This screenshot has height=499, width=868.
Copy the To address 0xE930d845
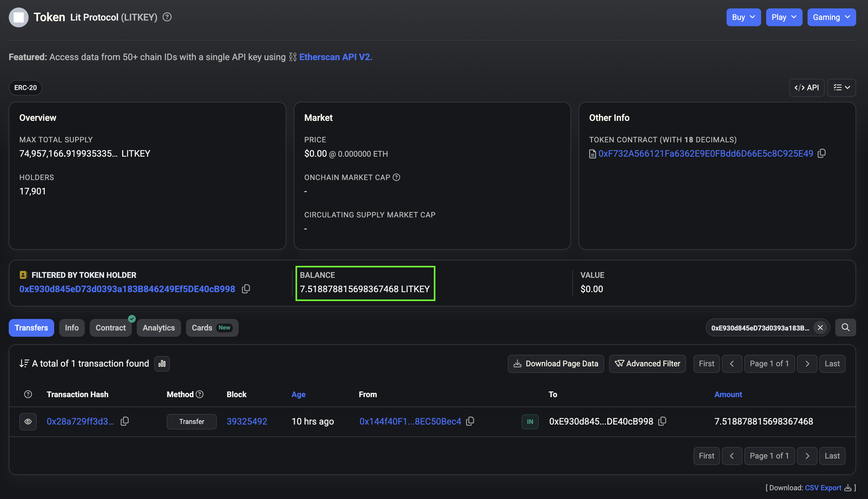point(662,421)
